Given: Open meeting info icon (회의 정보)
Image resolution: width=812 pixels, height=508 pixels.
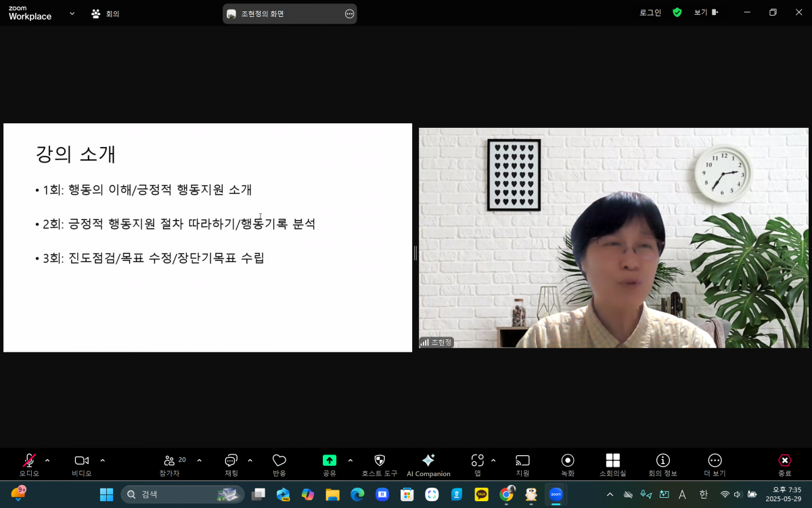Looking at the screenshot, I should [x=662, y=461].
